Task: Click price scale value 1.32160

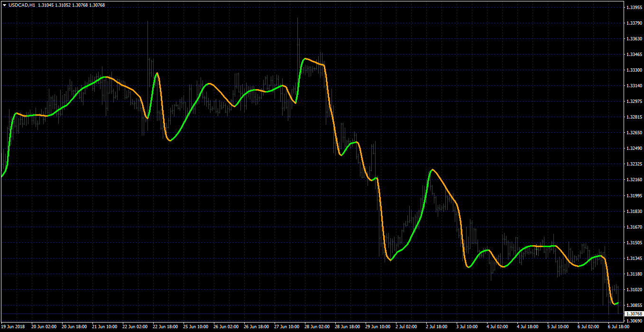Action: 634,180
